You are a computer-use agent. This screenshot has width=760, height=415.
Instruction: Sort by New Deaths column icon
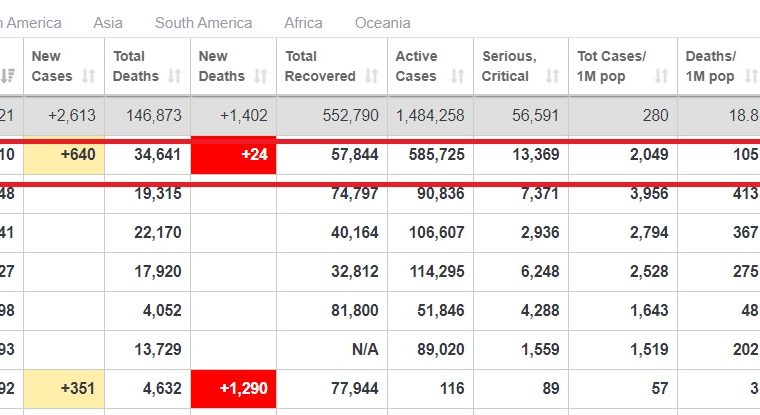tap(261, 76)
